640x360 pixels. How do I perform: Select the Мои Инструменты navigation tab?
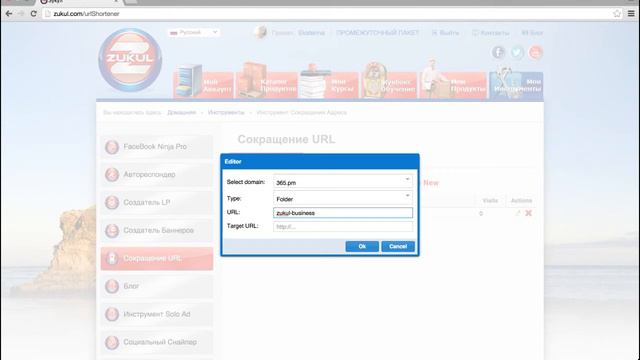click(516, 84)
